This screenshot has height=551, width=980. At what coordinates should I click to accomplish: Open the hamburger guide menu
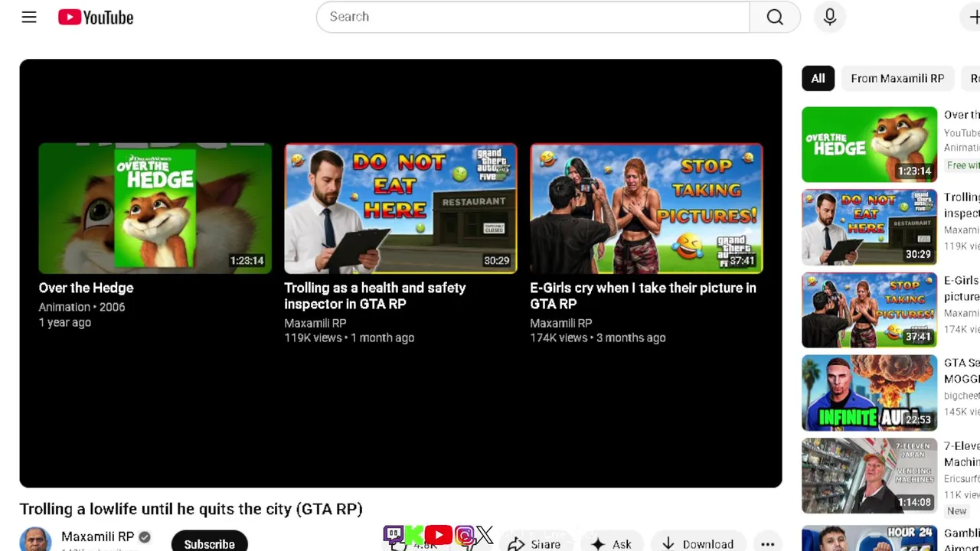[x=29, y=17]
